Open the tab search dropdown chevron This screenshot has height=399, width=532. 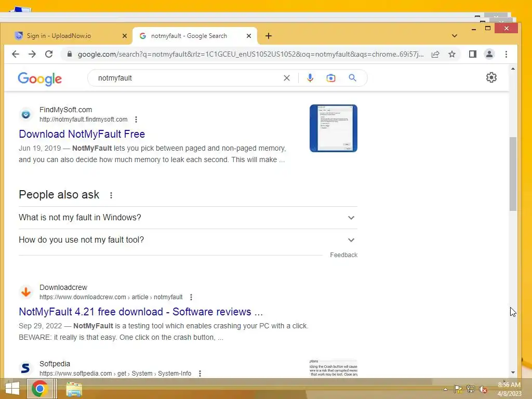click(x=455, y=36)
